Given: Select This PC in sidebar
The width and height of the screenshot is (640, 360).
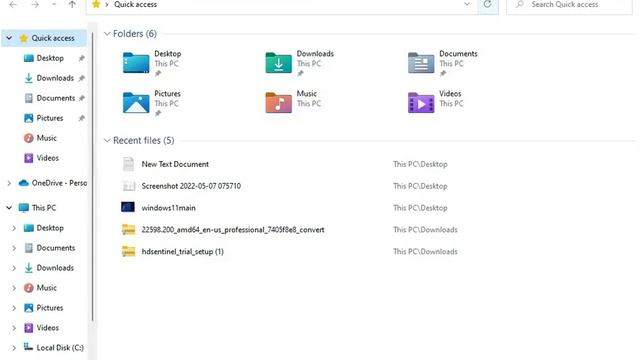Looking at the screenshot, I should coord(44,208).
